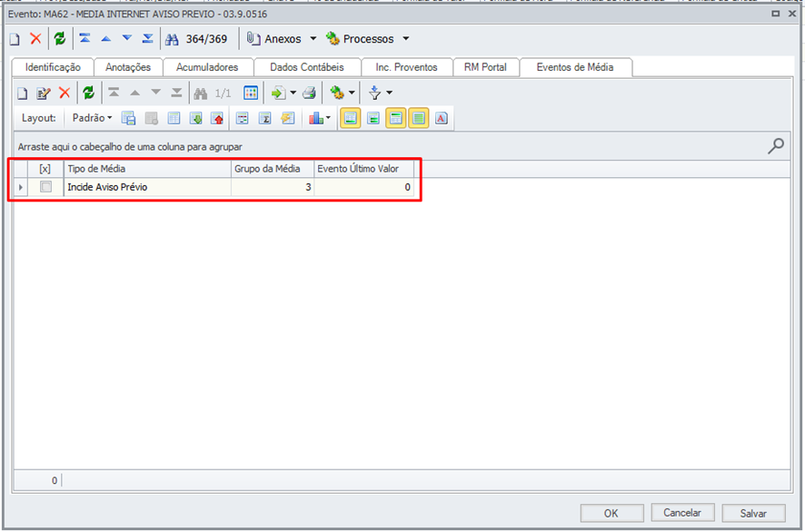The image size is (805, 532).
Task: Switch to the Acumuladores tab
Action: 207,67
